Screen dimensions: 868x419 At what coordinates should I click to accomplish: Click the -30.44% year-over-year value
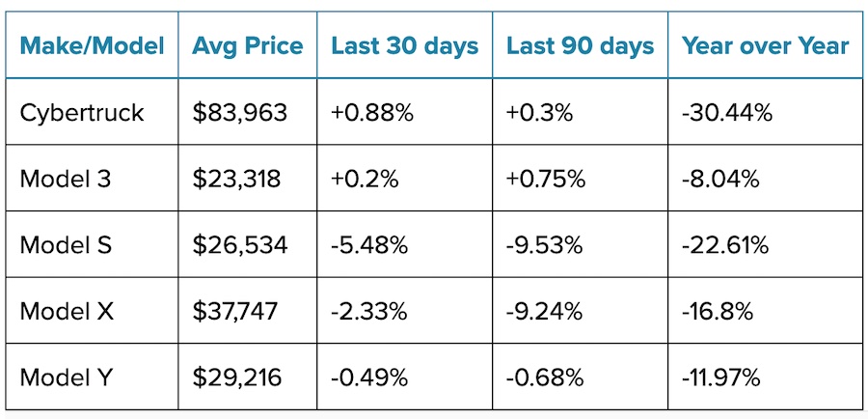tap(726, 113)
